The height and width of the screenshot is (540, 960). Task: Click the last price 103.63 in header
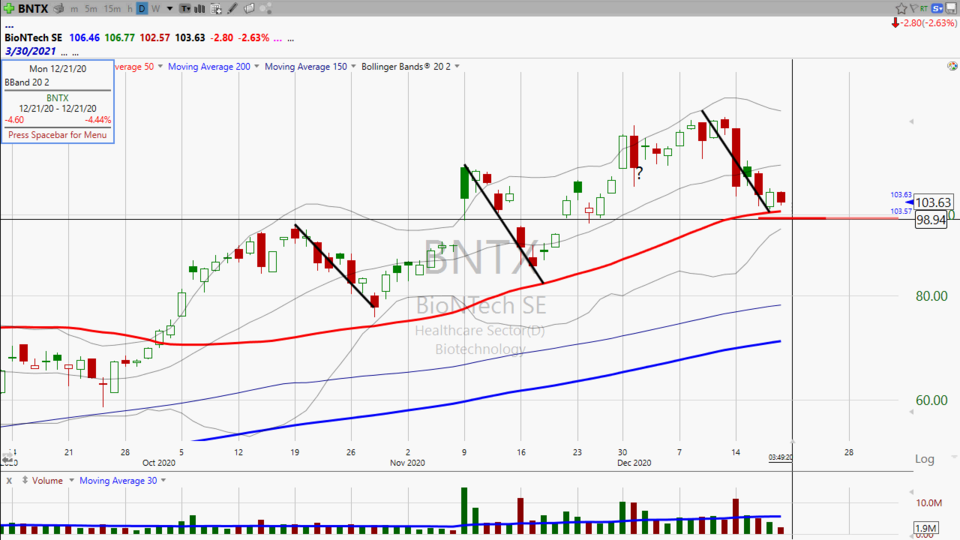(x=190, y=37)
